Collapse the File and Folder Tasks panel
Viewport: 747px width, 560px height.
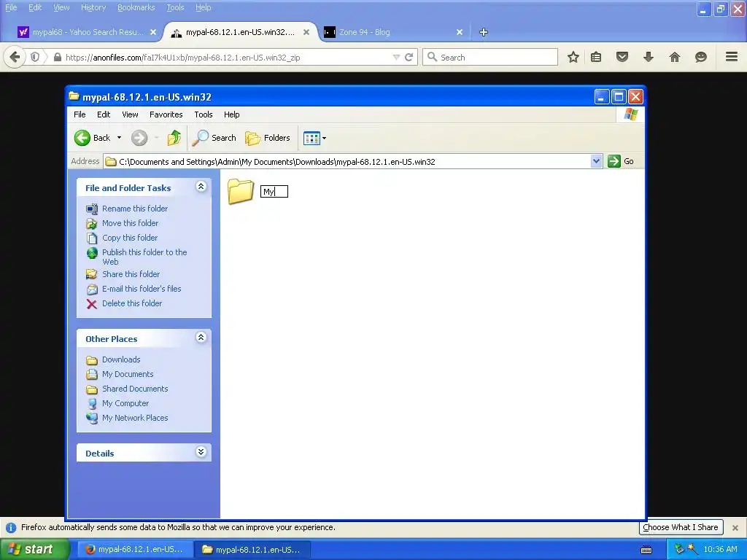201,187
